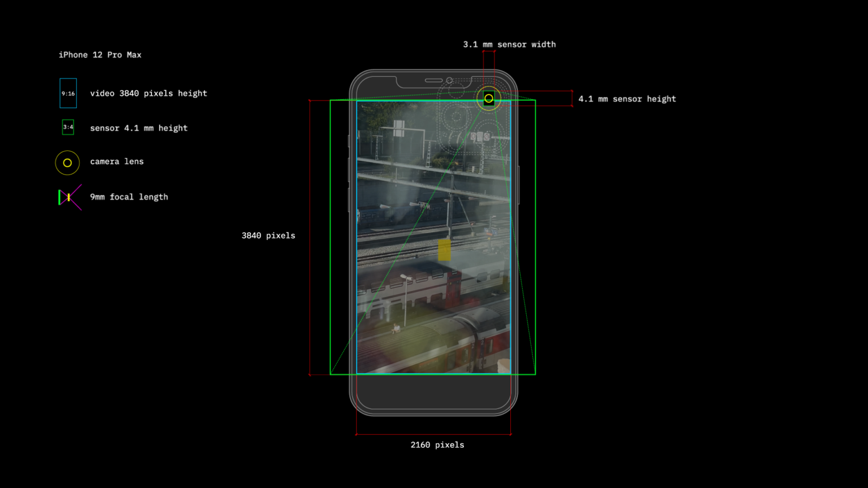
Task: Click the 9:16 video aspect ratio icon
Action: click(x=68, y=93)
